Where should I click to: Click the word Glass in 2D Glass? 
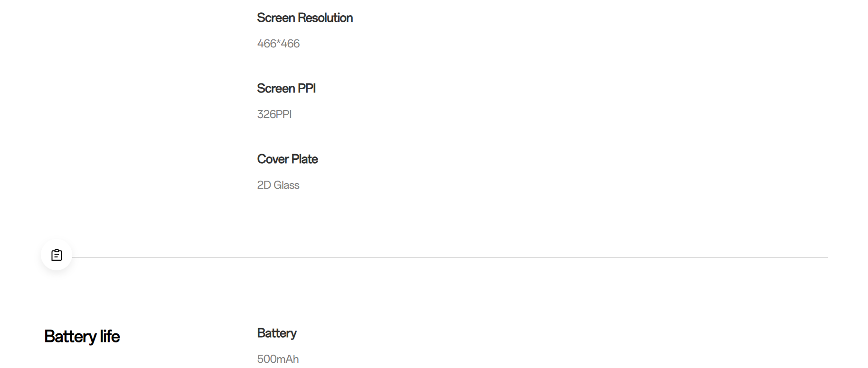tap(286, 185)
